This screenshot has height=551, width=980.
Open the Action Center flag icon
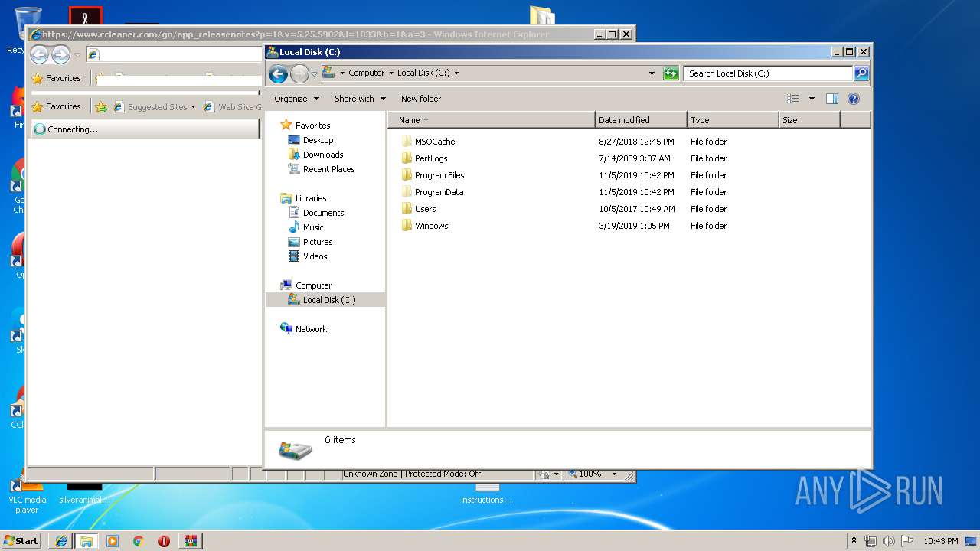(x=907, y=541)
